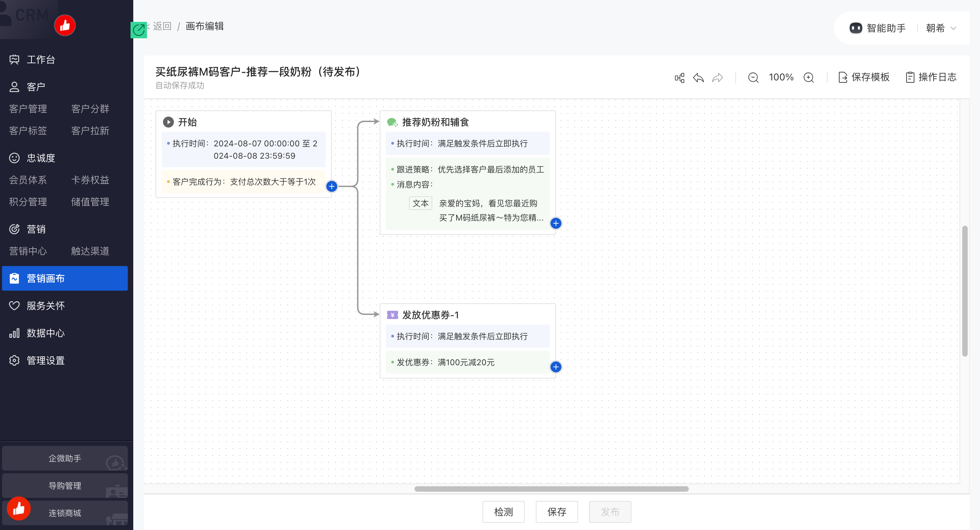Open the 操作日志 operation log
Viewport: 980px width, 530px height.
(931, 77)
